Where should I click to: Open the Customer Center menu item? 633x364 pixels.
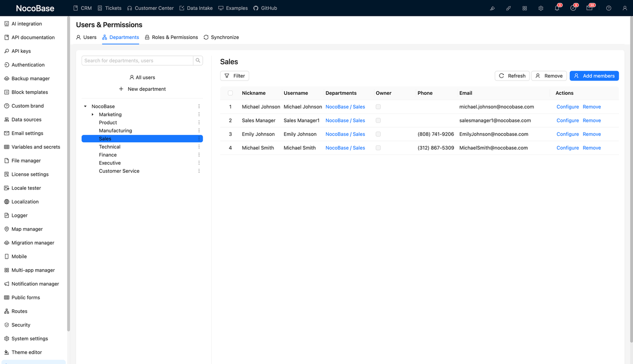coord(150,8)
